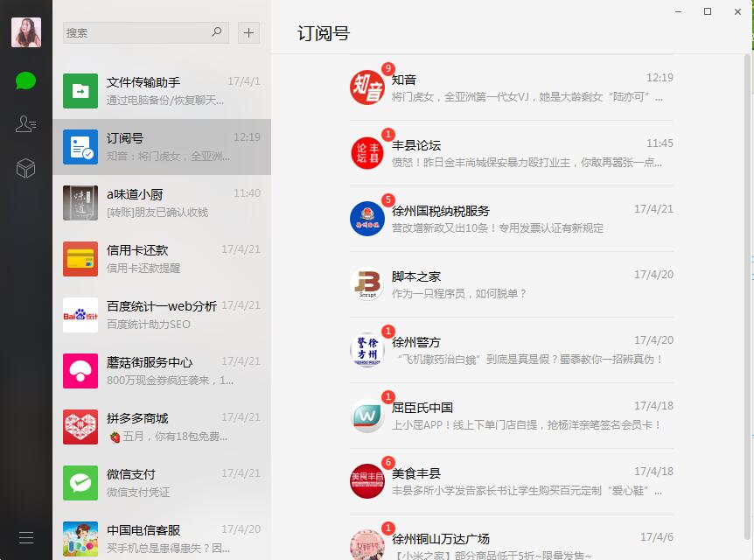Open the 徐州警方 subscription account
754x560 pixels.
pos(511,350)
